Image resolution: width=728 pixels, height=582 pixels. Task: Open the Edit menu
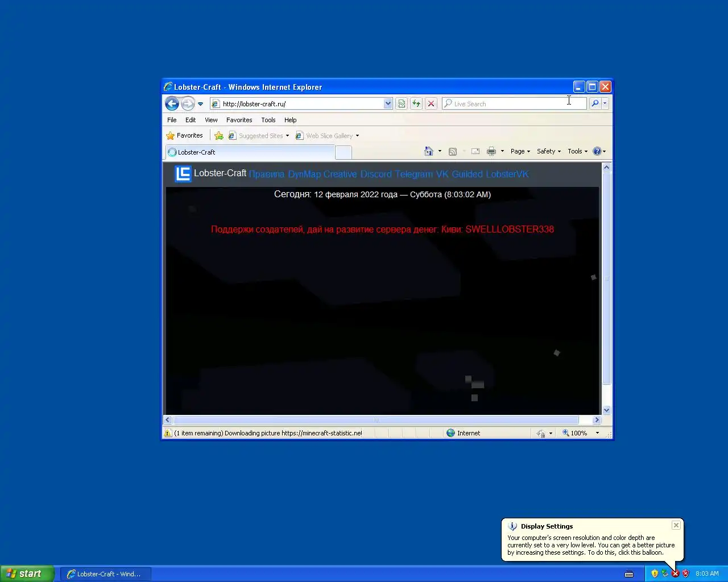click(191, 120)
